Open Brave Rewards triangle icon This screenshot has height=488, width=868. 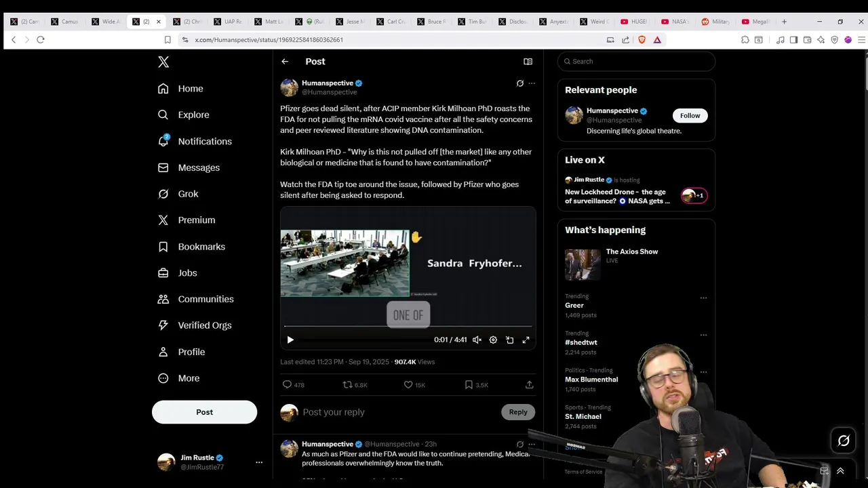(x=657, y=40)
